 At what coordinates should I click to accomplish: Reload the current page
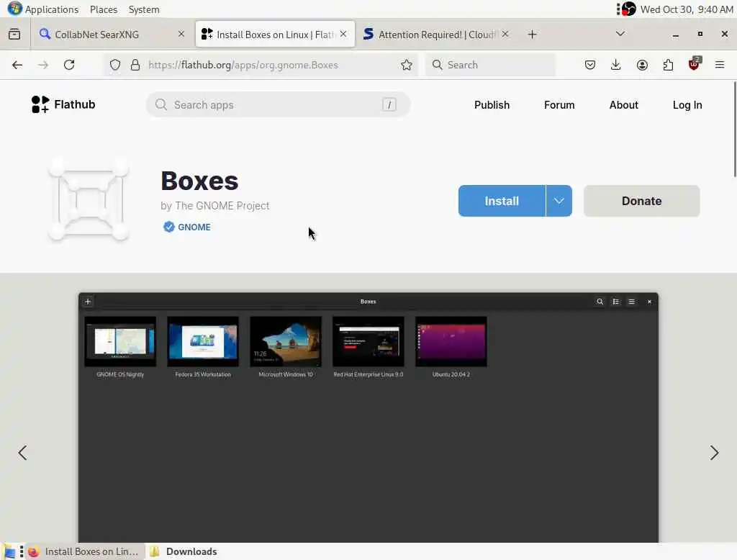(69, 65)
